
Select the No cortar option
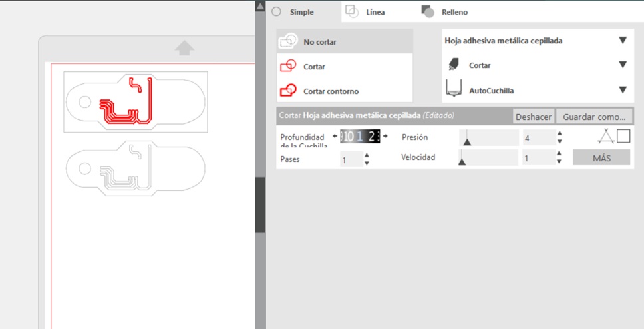click(345, 41)
